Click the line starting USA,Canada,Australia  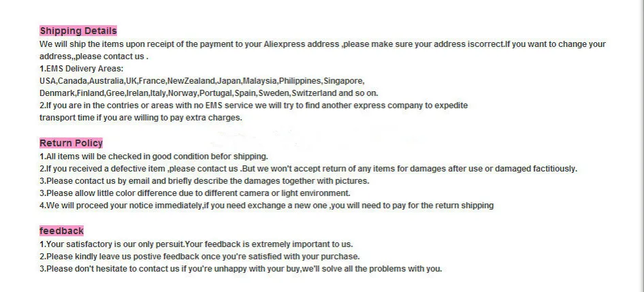(202, 81)
